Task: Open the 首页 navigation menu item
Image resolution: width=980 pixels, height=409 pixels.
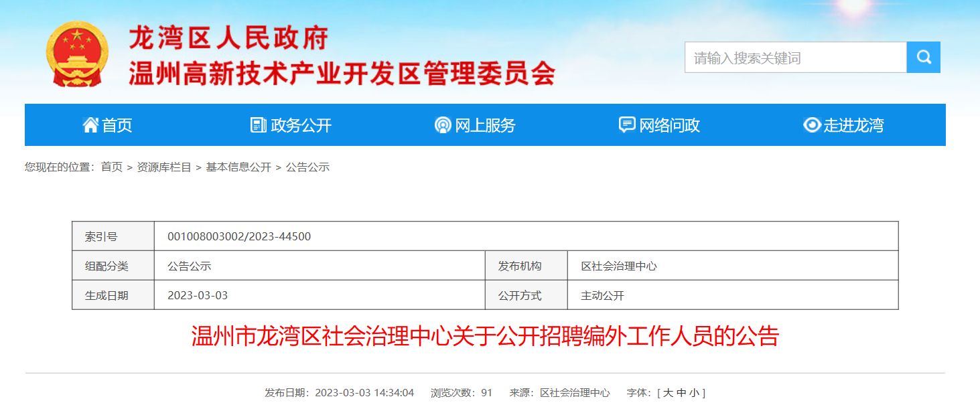Action: click(x=117, y=125)
